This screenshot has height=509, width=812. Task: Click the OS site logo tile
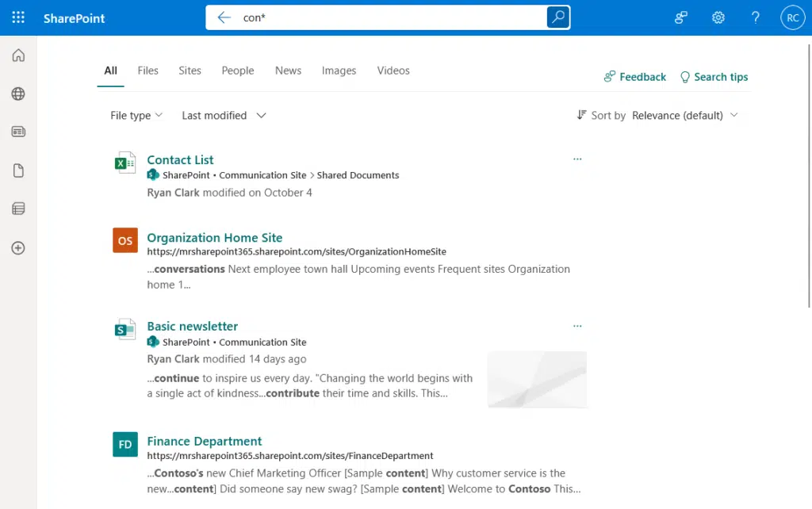(x=125, y=240)
